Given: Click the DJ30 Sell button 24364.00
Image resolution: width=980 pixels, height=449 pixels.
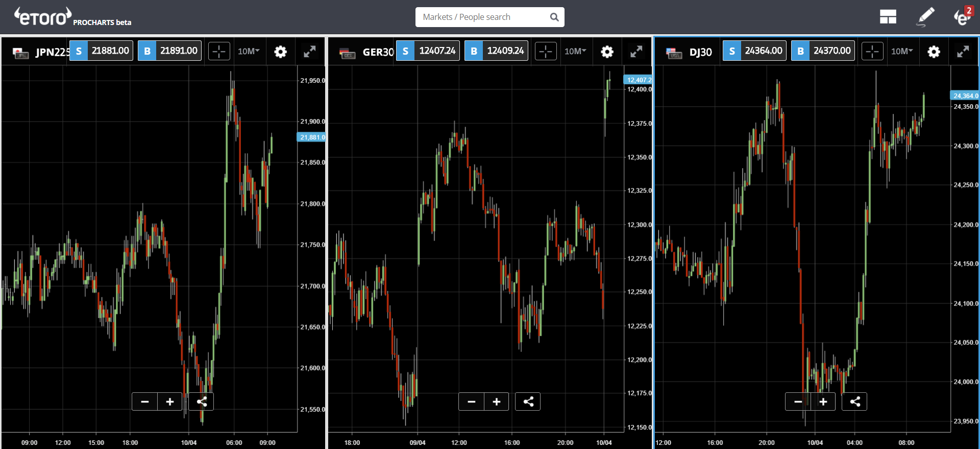Looking at the screenshot, I should pos(754,51).
